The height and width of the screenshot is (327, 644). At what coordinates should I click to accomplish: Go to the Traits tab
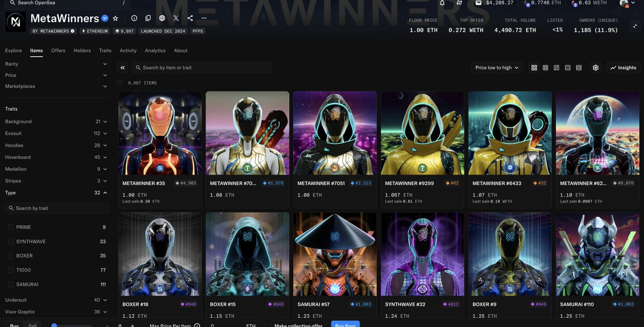click(105, 50)
